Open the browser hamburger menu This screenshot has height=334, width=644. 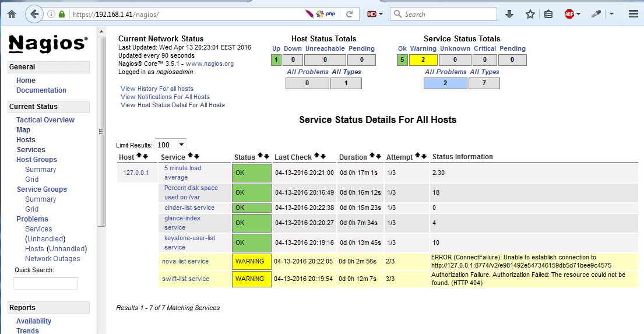click(x=634, y=15)
